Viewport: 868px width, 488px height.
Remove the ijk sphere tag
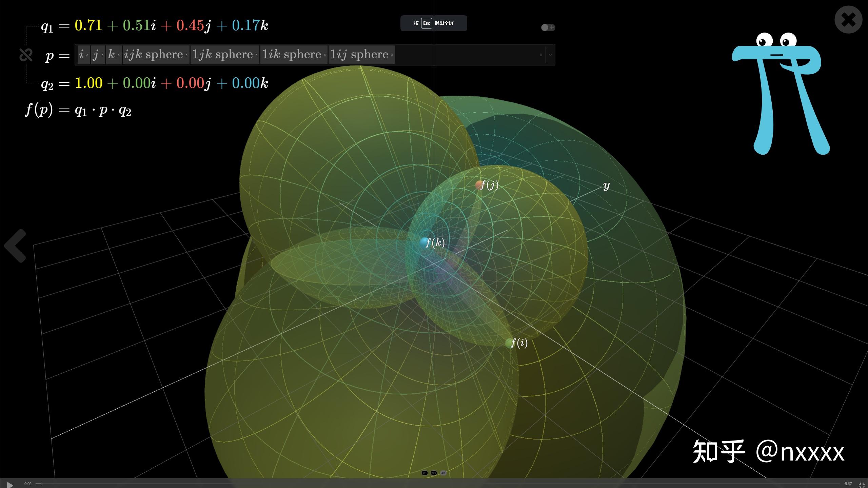tap(186, 55)
